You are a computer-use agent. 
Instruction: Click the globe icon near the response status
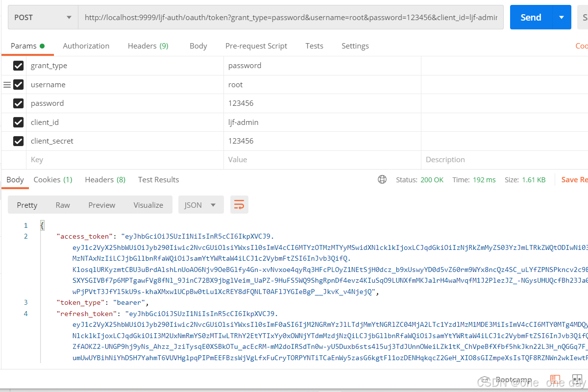(382, 179)
